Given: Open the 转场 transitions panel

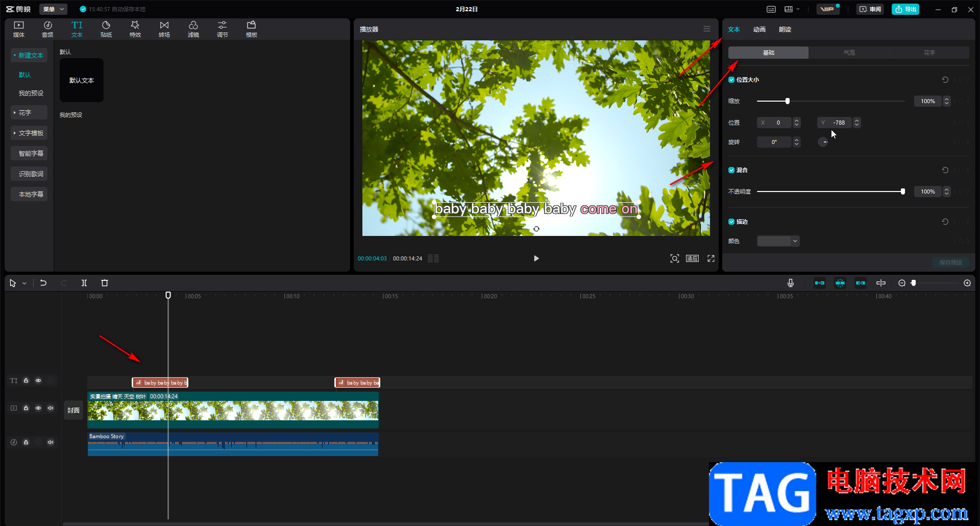Looking at the screenshot, I should tap(164, 29).
